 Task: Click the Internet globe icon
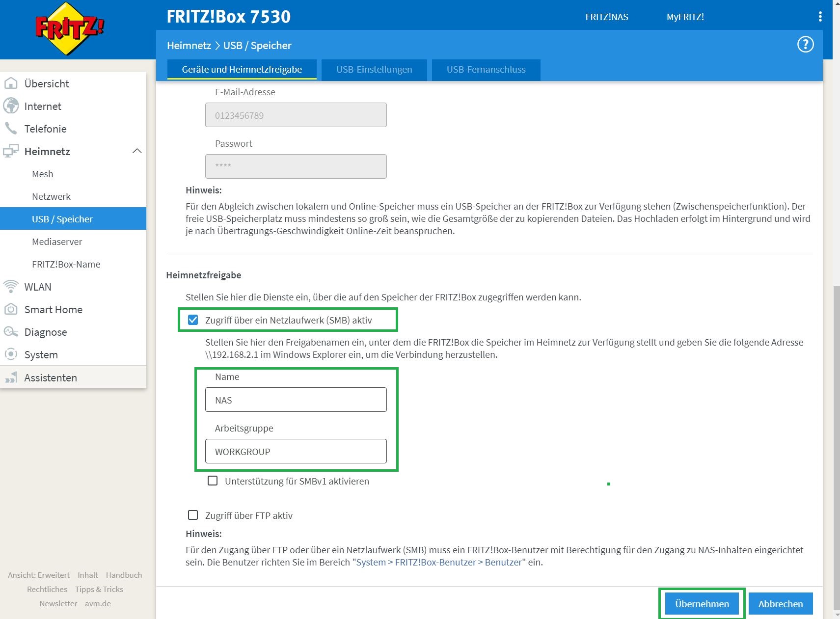[11, 106]
